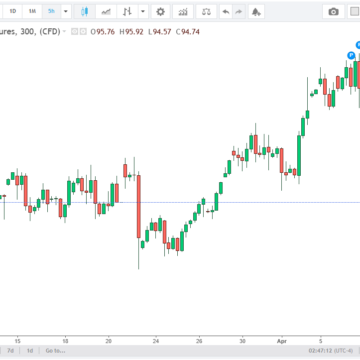Click the fullscreen square button at top right
The image size is (360, 360).
pos(354,12)
